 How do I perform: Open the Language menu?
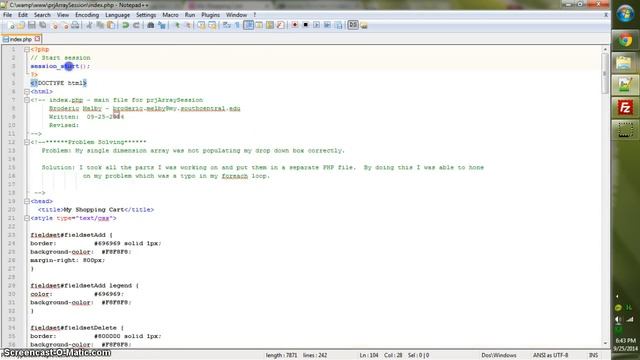coord(117,15)
